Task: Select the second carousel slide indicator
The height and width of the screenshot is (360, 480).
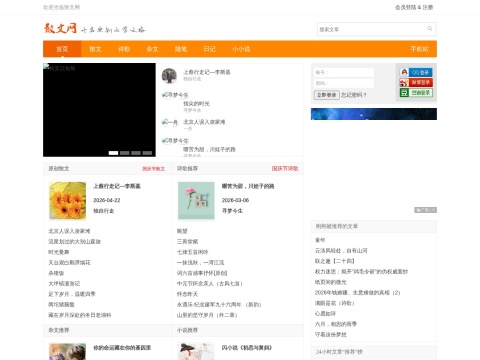Action: click(125, 153)
